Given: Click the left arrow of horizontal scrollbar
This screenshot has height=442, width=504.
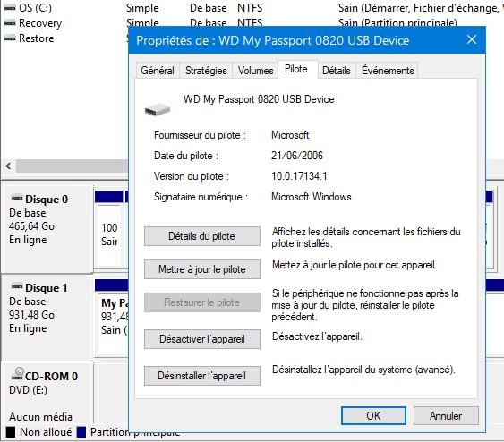Looking at the screenshot, I should 8,166.
